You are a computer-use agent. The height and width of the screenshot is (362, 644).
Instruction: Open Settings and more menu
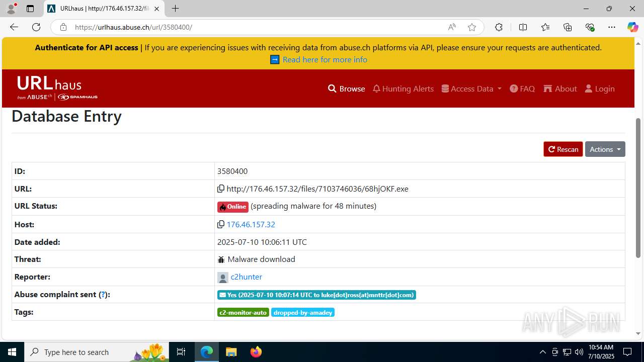(612, 27)
